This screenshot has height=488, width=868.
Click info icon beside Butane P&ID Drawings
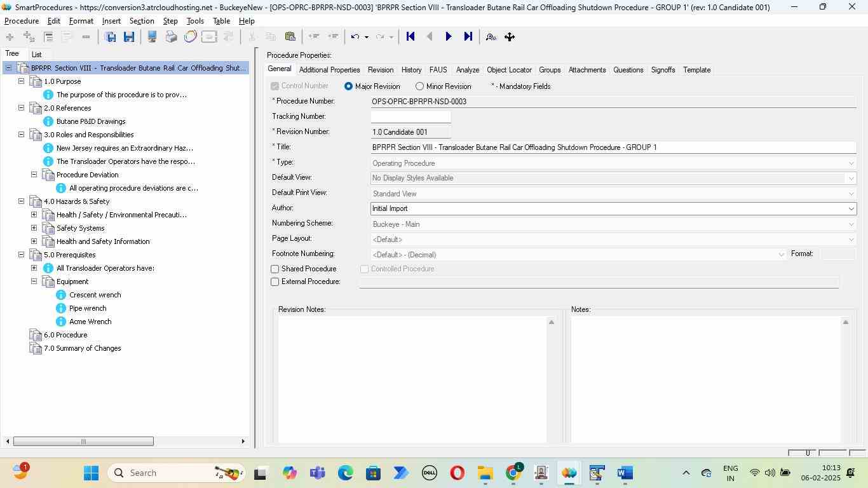tap(48, 121)
